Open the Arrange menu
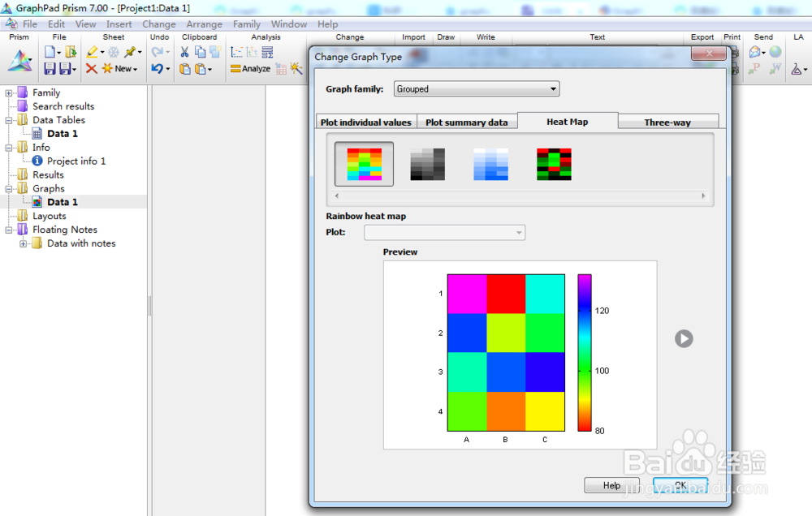The height and width of the screenshot is (516, 812). pyautogui.click(x=204, y=24)
